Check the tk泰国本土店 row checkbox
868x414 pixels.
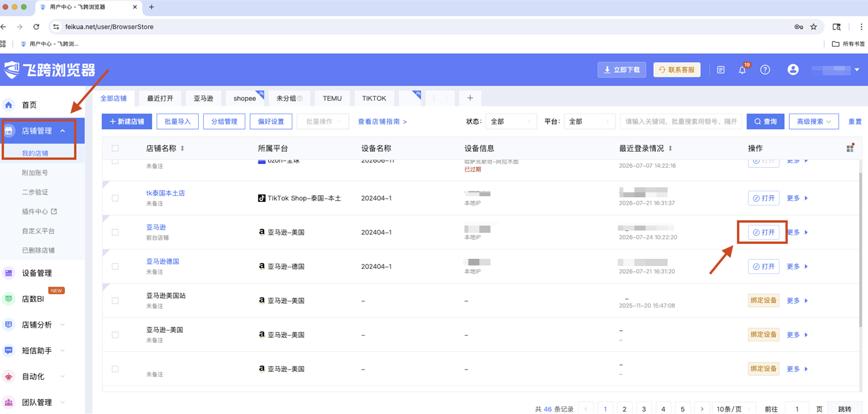click(x=115, y=198)
